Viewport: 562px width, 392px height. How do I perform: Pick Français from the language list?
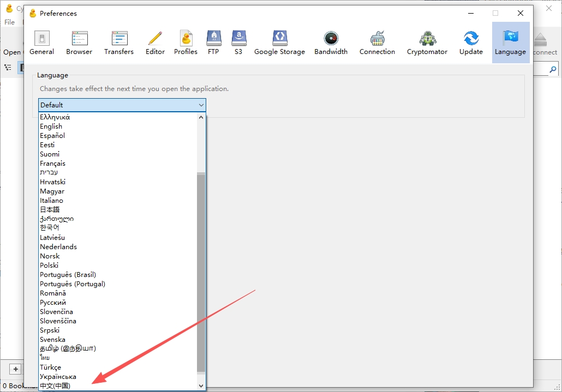[53, 163]
